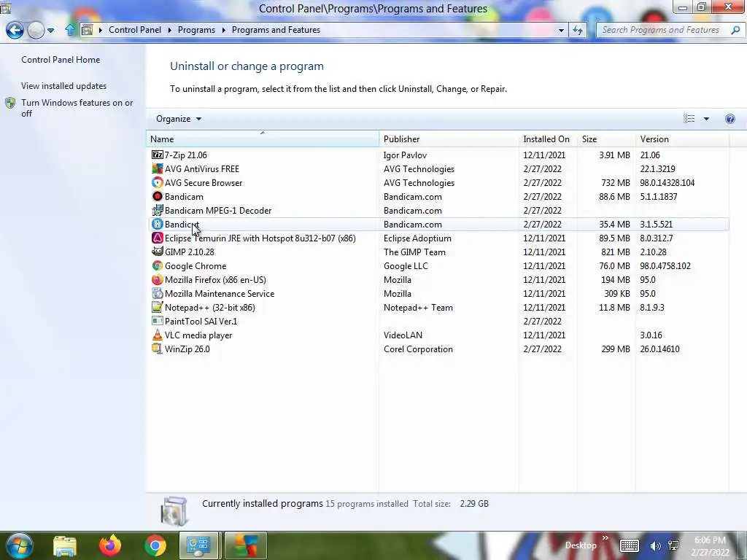Click the Google Chrome icon in the program list

pyautogui.click(x=158, y=265)
